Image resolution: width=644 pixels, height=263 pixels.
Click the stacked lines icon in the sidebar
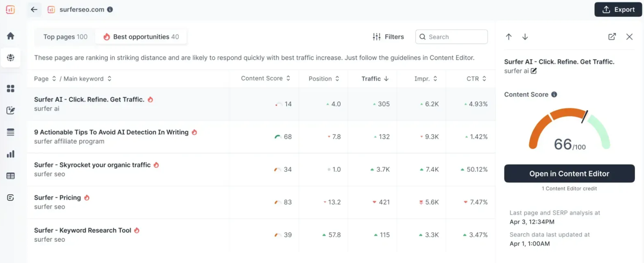tap(10, 132)
